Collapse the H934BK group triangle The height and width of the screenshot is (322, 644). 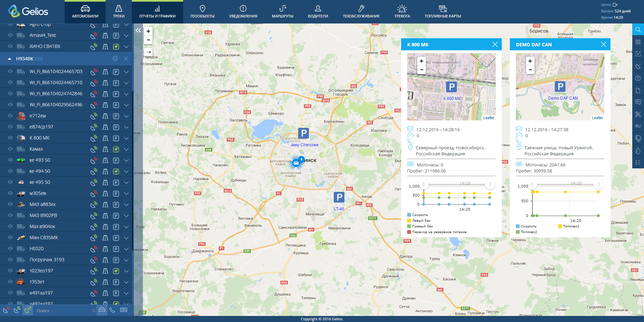(x=9, y=59)
